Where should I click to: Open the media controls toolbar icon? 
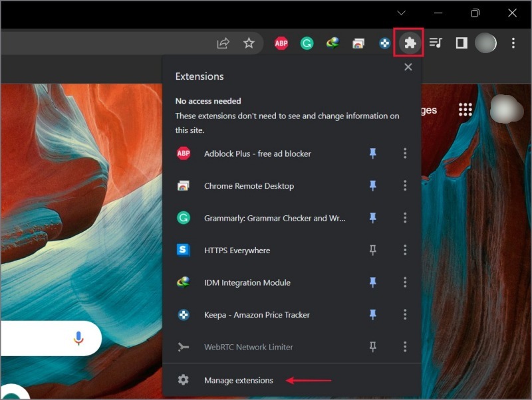[436, 43]
